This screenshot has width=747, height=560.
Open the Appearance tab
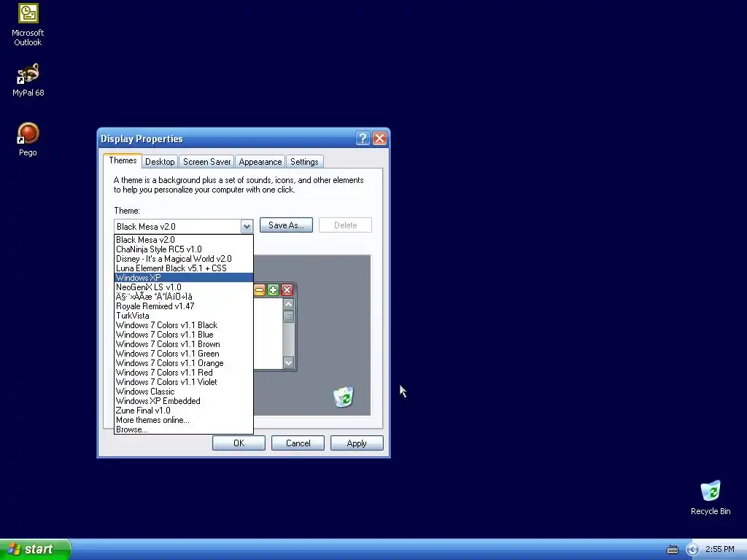coord(260,162)
